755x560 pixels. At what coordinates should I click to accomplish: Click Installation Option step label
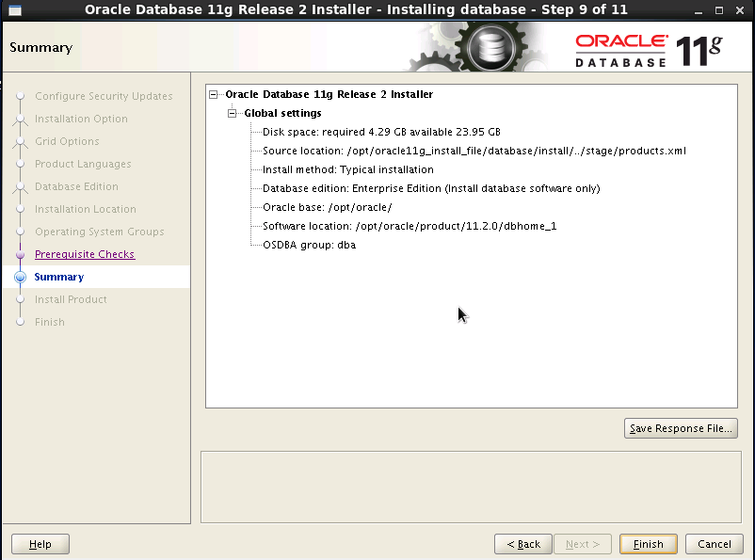(x=81, y=119)
